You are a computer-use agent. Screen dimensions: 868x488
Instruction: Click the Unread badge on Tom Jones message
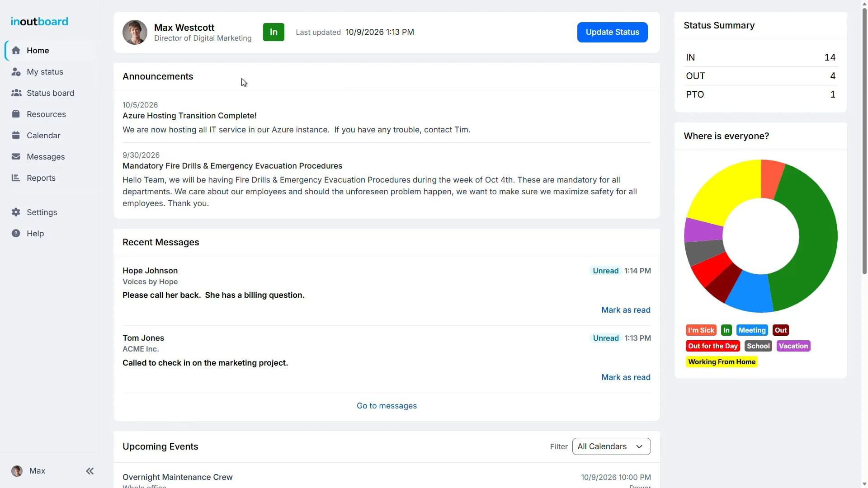click(606, 338)
